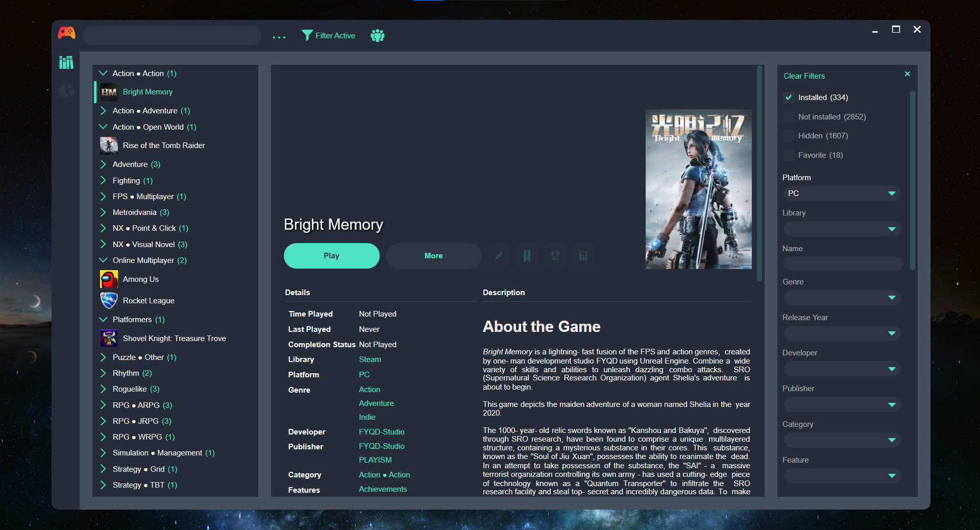Open the achievements trophy icon button
This screenshot has height=530, width=980.
pyautogui.click(x=555, y=256)
